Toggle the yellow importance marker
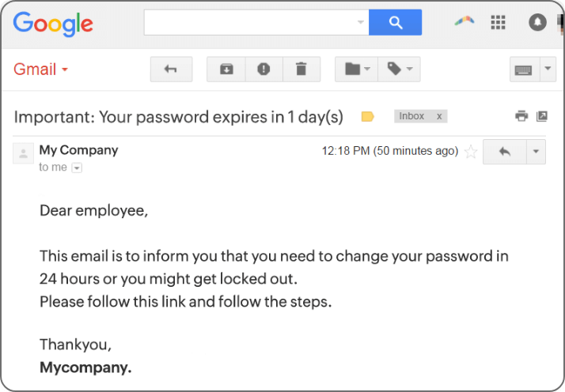This screenshot has width=565, height=392. [x=367, y=117]
